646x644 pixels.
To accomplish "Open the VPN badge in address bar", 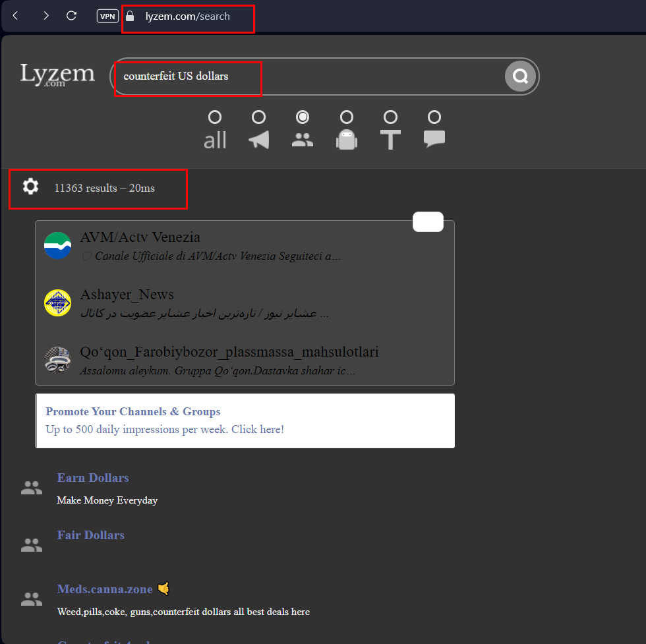I will pyautogui.click(x=107, y=16).
